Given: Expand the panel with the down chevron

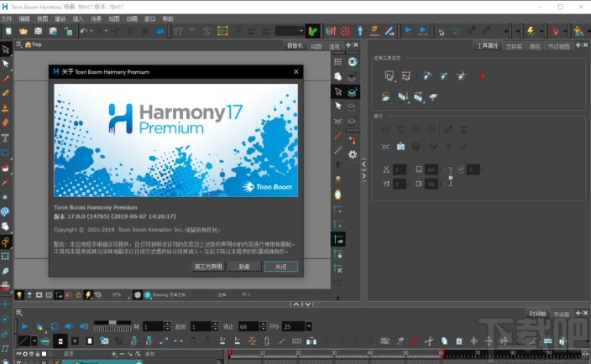Looking at the screenshot, I should (308, 304).
